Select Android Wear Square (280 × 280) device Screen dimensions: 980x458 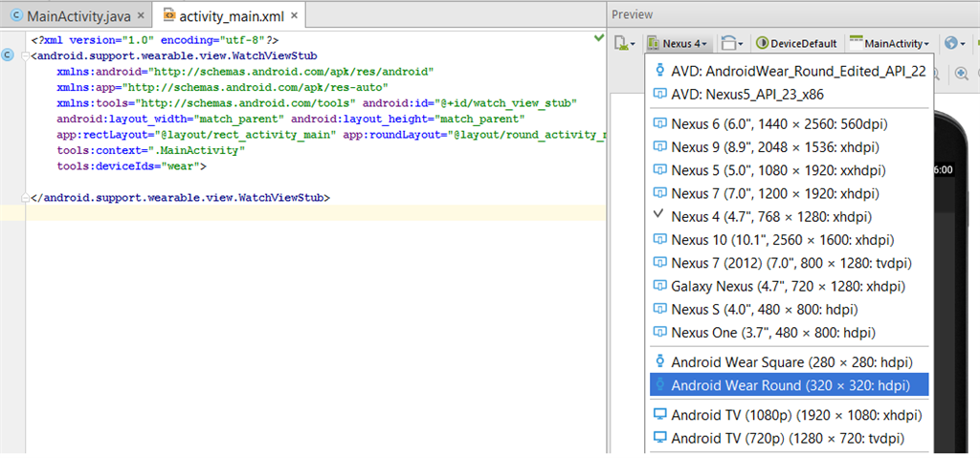pyautogui.click(x=789, y=362)
